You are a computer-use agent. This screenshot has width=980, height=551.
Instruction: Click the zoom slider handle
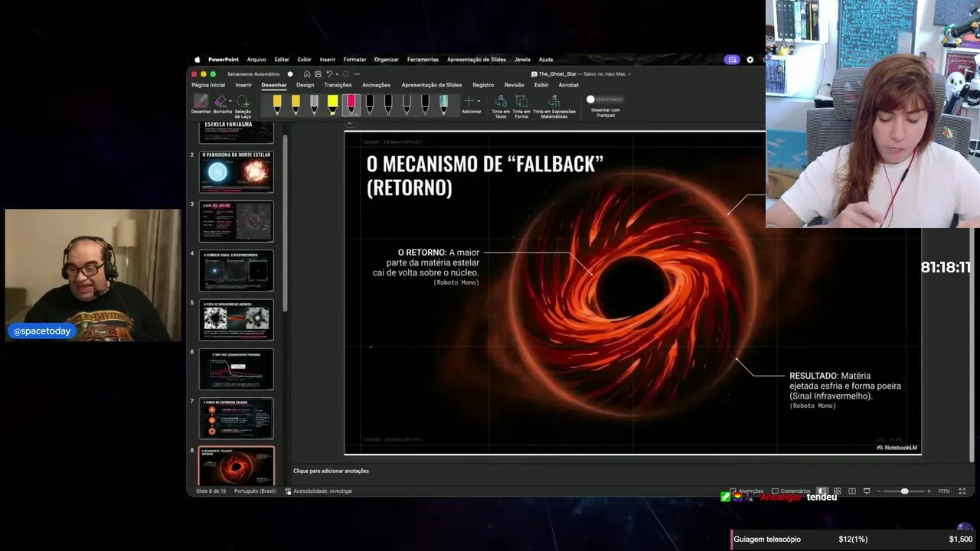click(x=904, y=491)
